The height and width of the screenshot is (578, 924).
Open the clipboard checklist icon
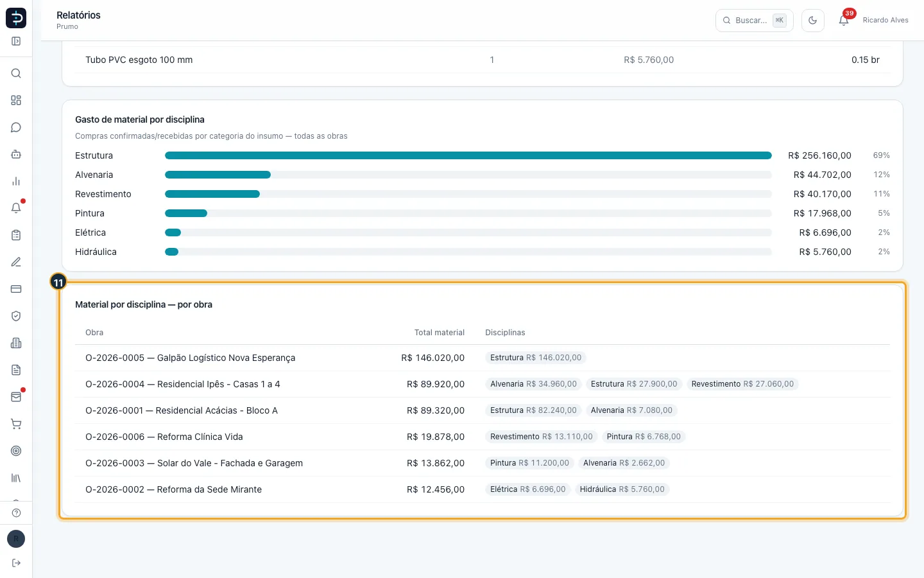coord(16,235)
